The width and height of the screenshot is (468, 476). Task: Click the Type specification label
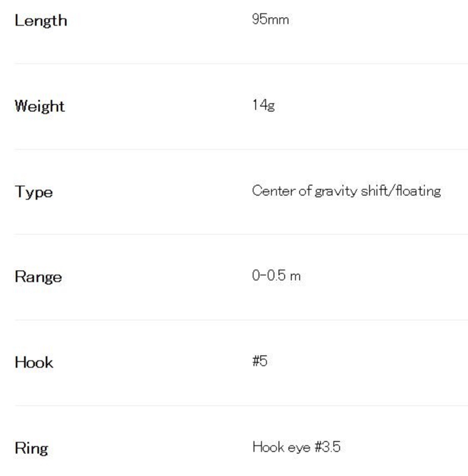point(34,192)
